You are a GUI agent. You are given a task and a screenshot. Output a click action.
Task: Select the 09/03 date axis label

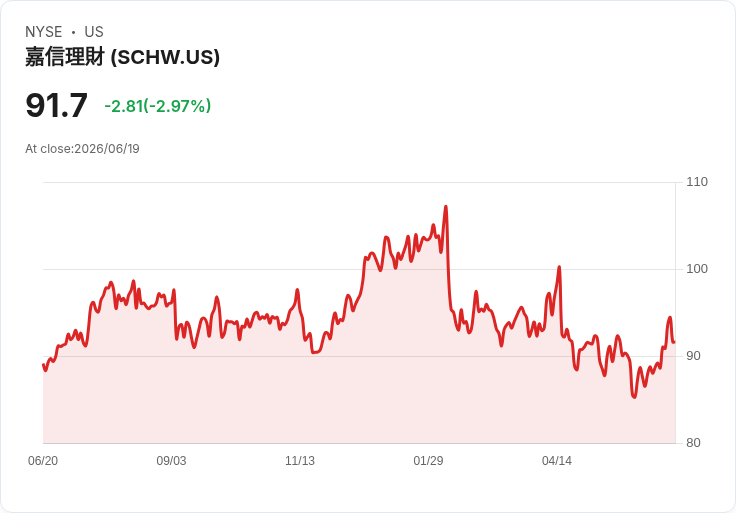[171, 460]
